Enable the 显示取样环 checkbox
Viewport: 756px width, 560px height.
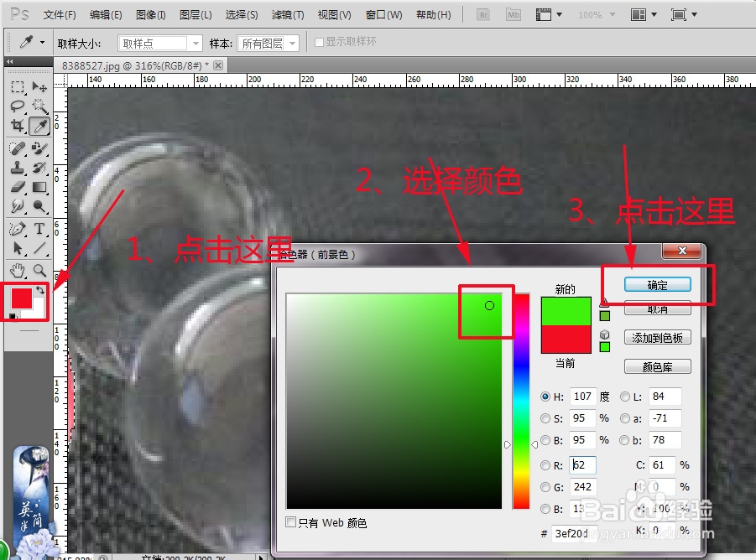coord(320,43)
